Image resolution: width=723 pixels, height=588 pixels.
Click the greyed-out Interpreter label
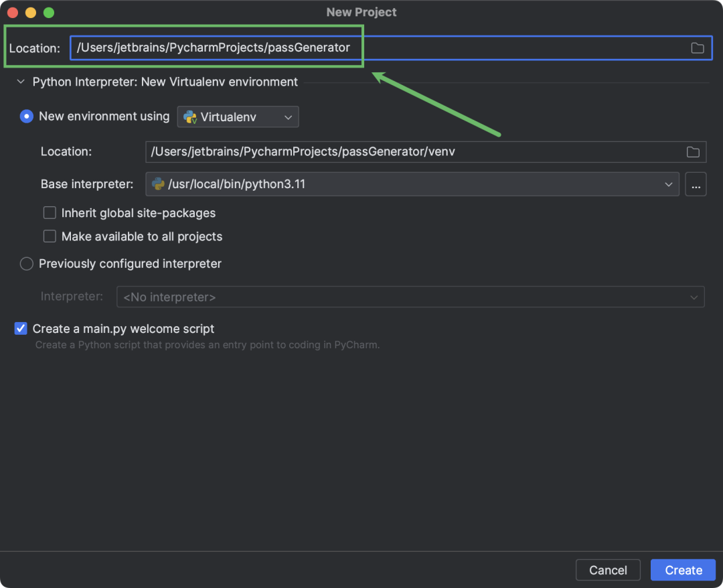point(72,297)
